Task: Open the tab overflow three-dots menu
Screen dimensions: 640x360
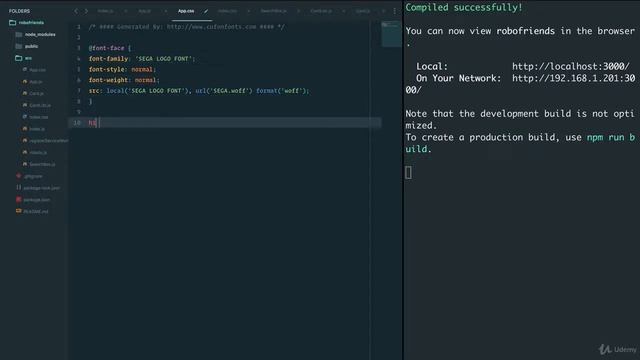Action: click(394, 11)
